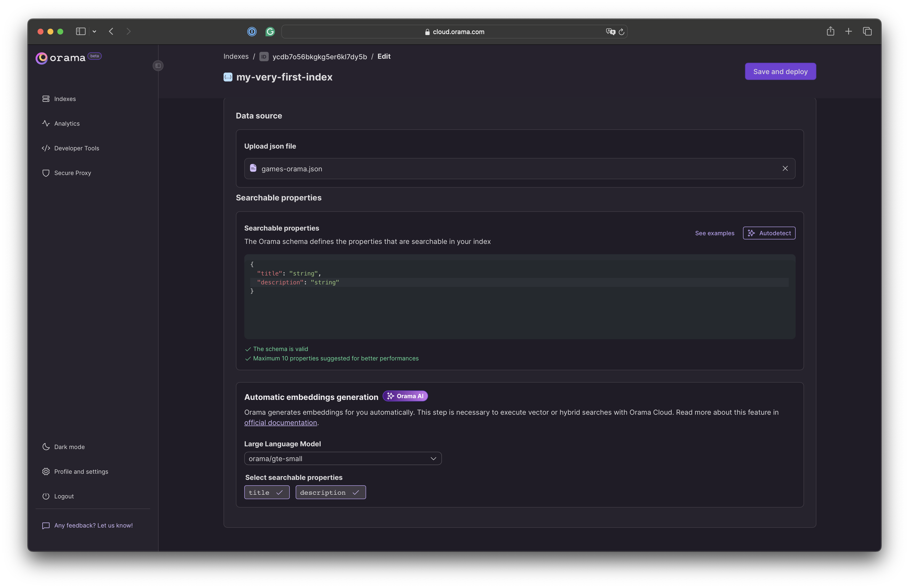Collapse the sidebar with the panel toggle icon
This screenshot has height=588, width=909.
pos(158,66)
